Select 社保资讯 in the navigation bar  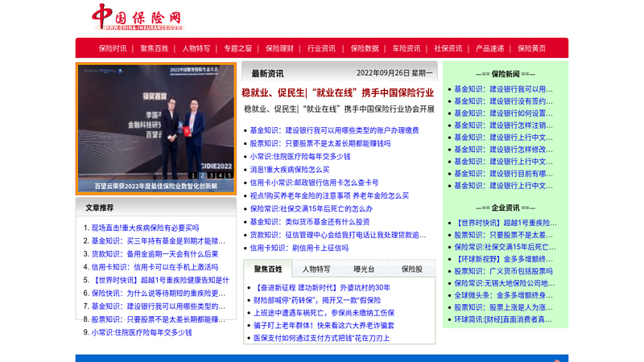coord(448,48)
